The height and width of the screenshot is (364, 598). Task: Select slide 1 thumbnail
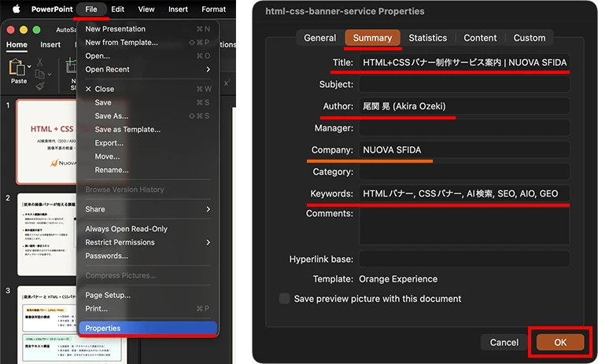[x=46, y=142]
